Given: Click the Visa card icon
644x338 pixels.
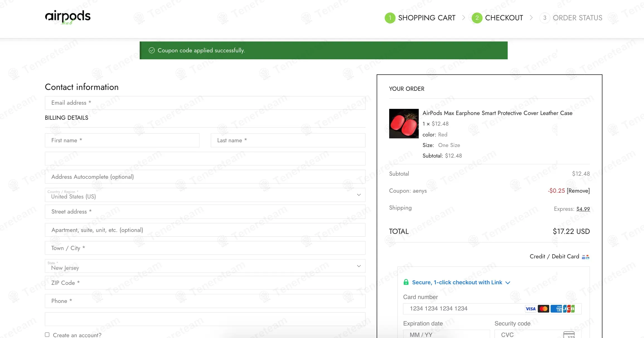Looking at the screenshot, I should 531,309.
